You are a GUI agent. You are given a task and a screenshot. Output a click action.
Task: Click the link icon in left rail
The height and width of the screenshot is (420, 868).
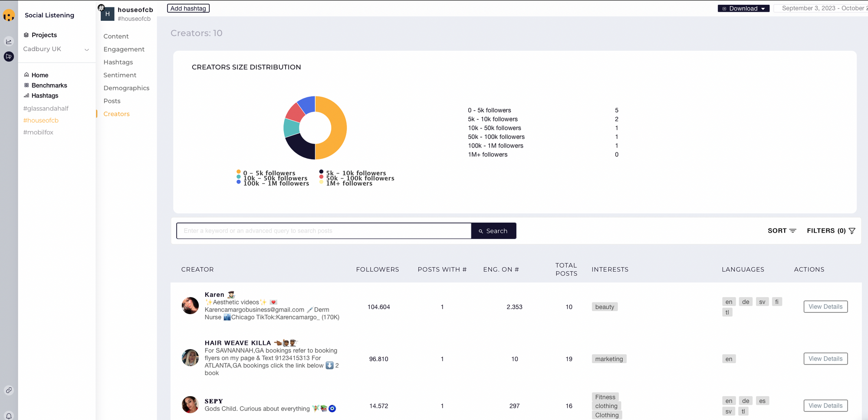tap(9, 390)
